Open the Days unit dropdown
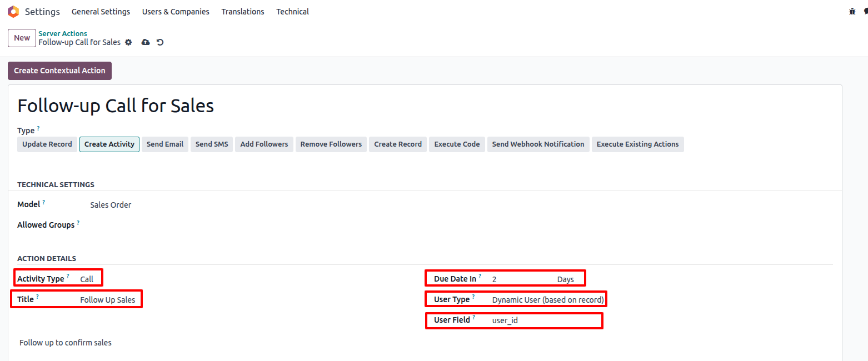 click(566, 279)
